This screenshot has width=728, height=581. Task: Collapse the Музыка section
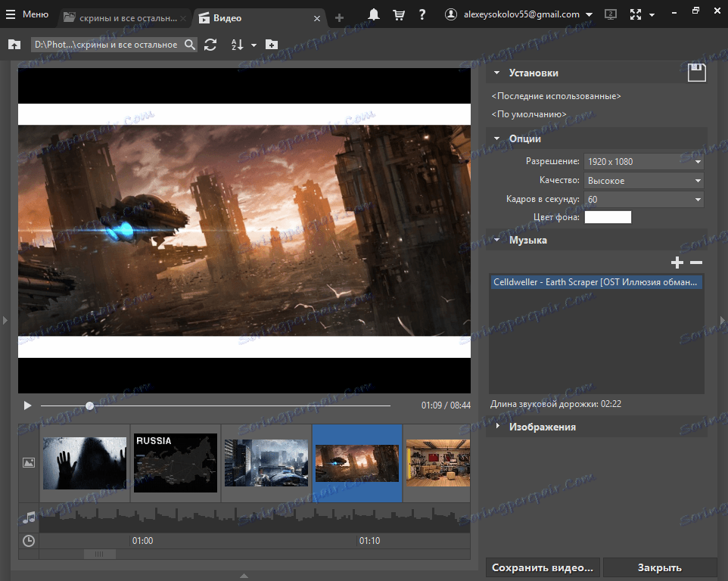click(527, 240)
